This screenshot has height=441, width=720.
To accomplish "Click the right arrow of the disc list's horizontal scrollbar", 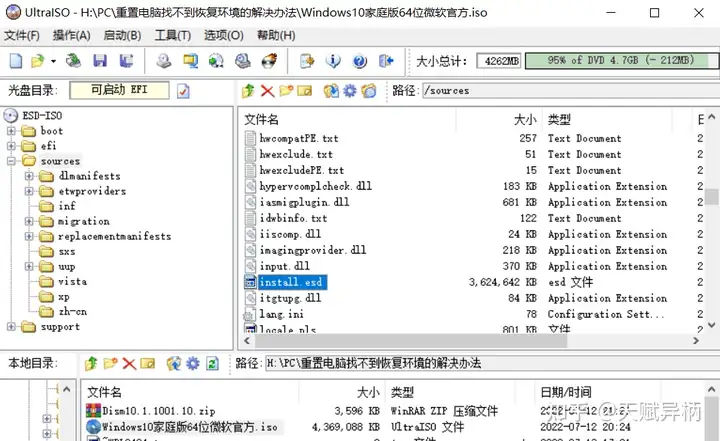I will (x=696, y=341).
